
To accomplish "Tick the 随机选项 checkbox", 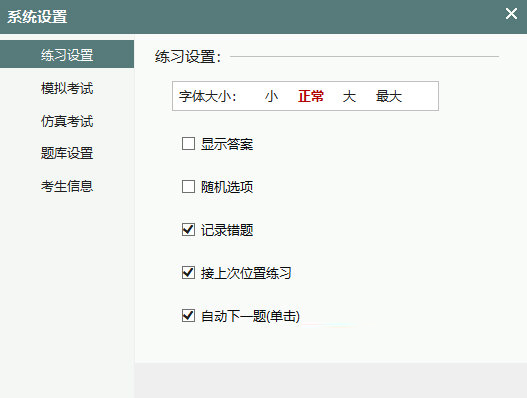I will (188, 187).
